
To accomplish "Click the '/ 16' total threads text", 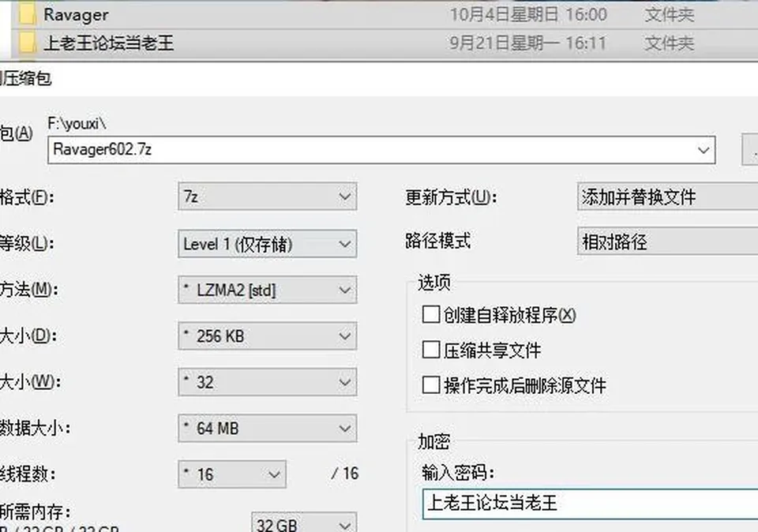I will pyautogui.click(x=345, y=474).
